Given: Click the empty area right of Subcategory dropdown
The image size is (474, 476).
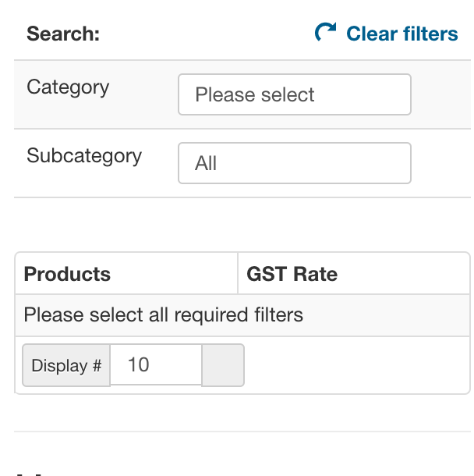Looking at the screenshot, I should (440, 163).
